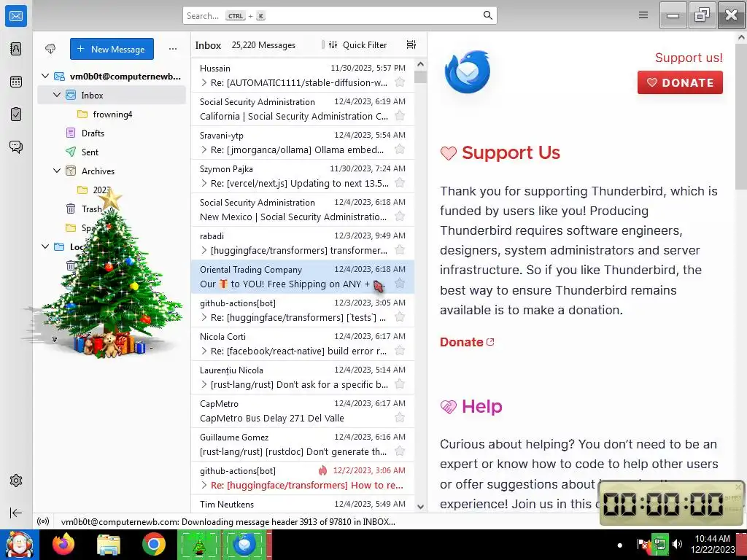Screen dimensions: 747x560
Task: Open the Calendar space
Action: click(x=16, y=82)
